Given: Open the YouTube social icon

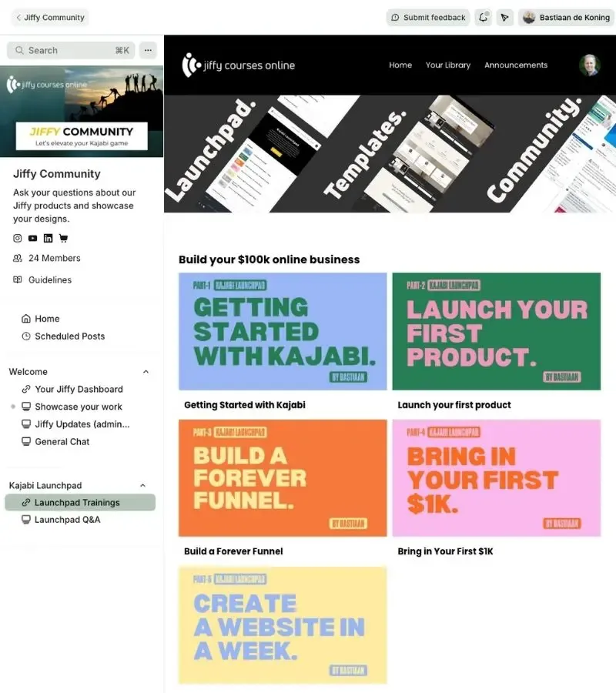Looking at the screenshot, I should tap(32, 238).
